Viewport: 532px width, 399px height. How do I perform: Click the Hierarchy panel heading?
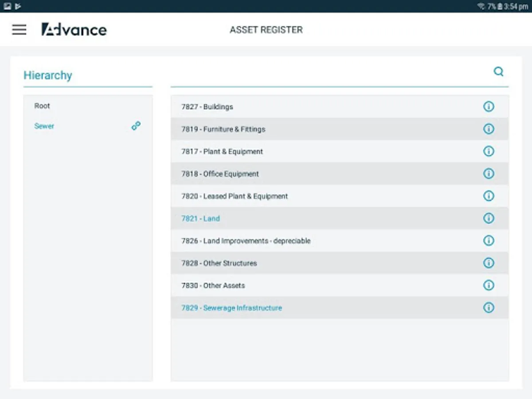48,75
